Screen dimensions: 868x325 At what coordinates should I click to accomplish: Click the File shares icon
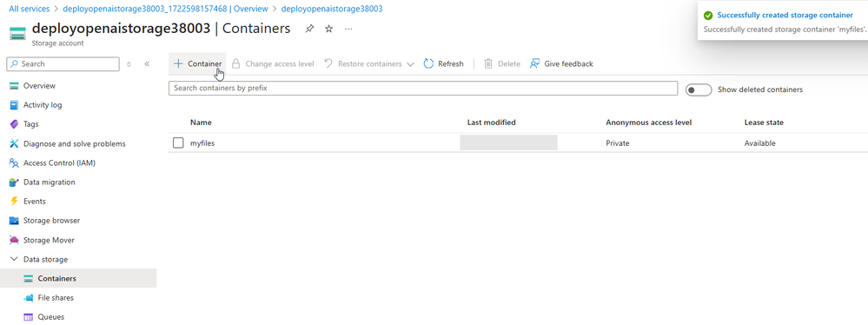click(29, 298)
